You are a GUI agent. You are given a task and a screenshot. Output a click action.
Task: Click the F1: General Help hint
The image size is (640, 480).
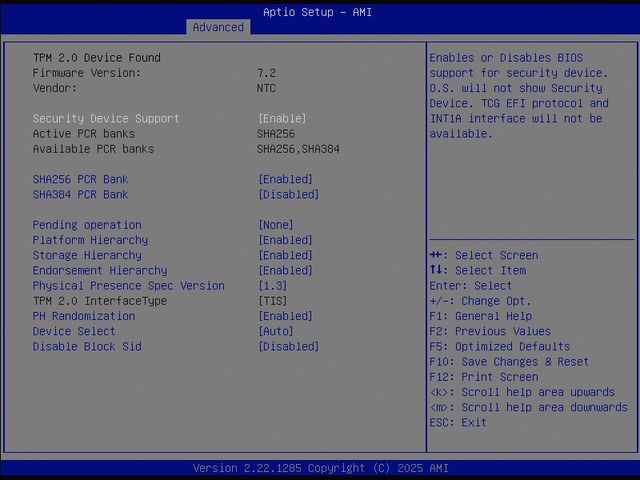click(480, 316)
